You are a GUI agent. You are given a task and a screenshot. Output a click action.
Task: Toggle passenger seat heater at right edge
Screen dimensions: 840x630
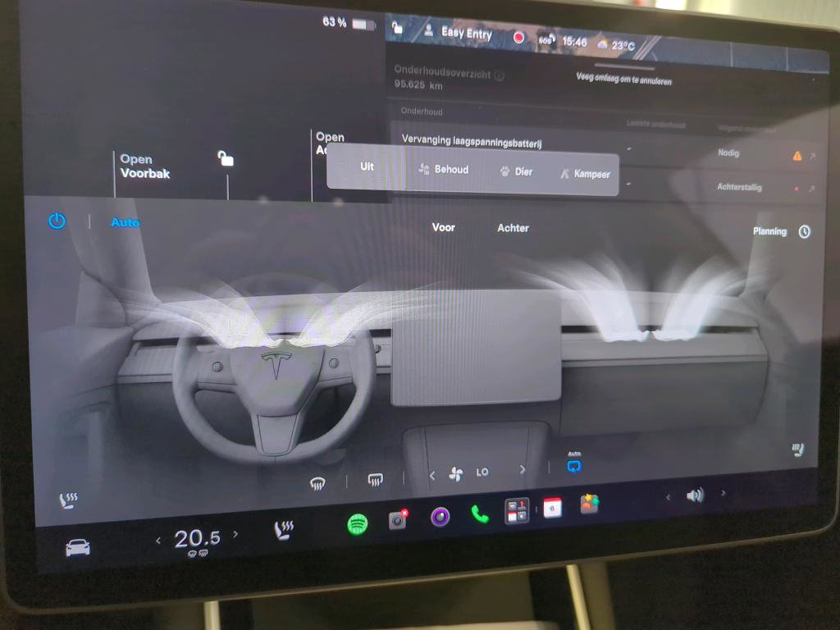click(797, 449)
